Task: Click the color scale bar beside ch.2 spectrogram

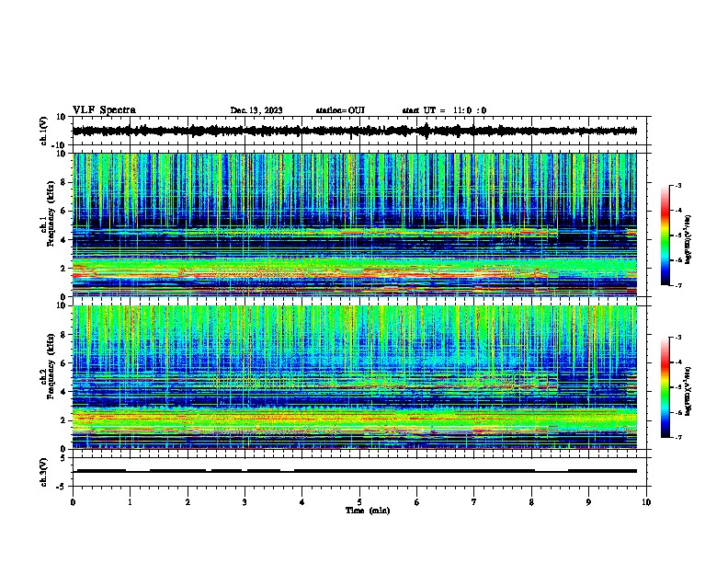Action: [665, 387]
